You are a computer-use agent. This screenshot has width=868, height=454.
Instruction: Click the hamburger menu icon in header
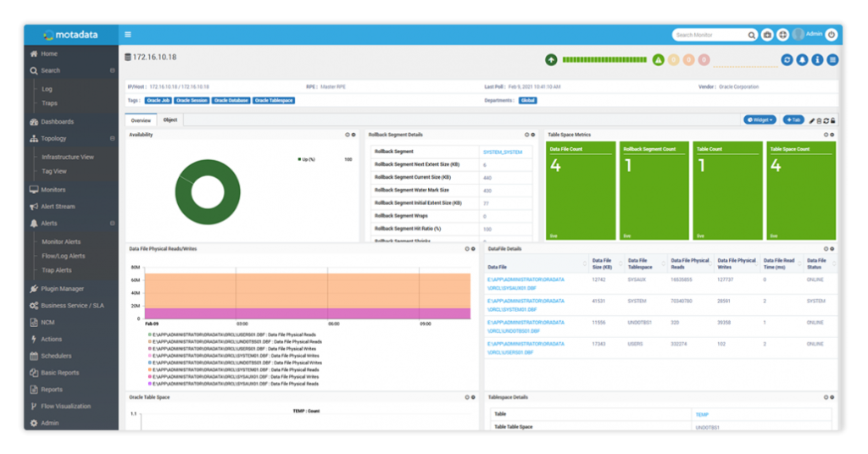pyautogui.click(x=128, y=35)
